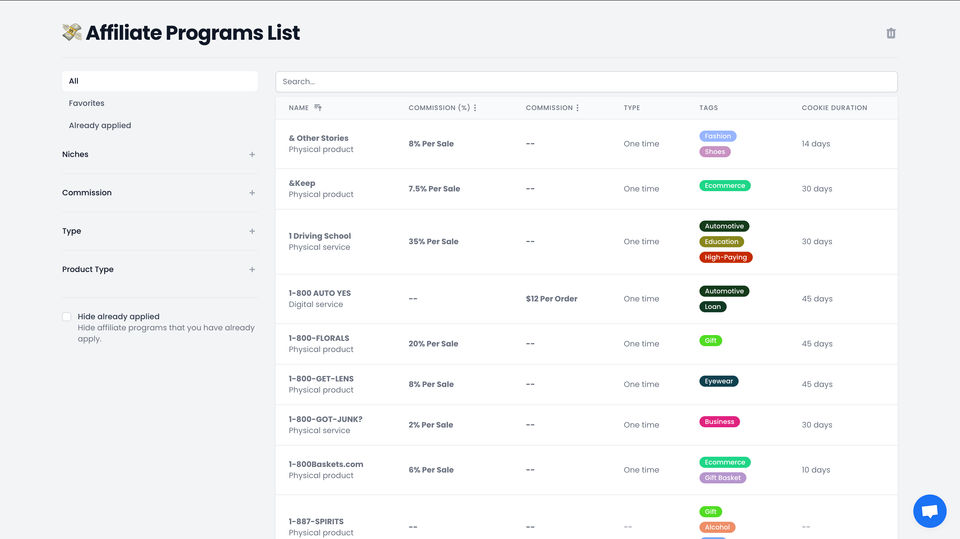The image size is (960, 539).
Task: Click the 6% Per Sale cell
Action: coord(431,470)
